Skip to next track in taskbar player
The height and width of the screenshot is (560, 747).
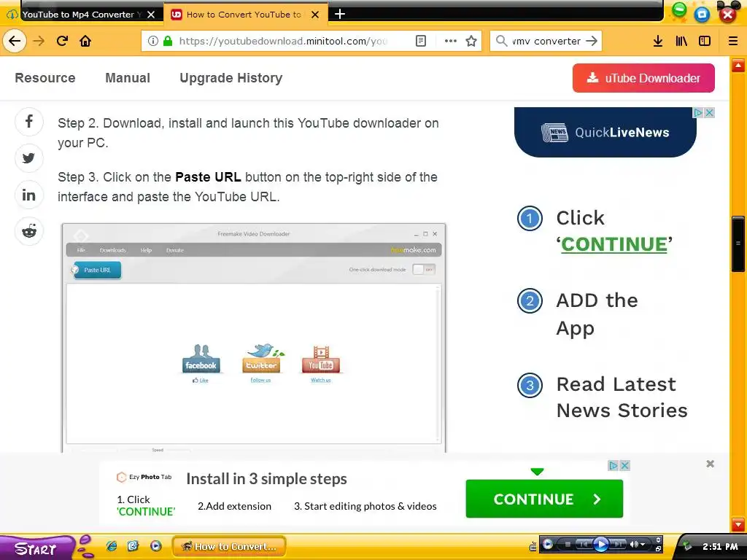pos(618,544)
